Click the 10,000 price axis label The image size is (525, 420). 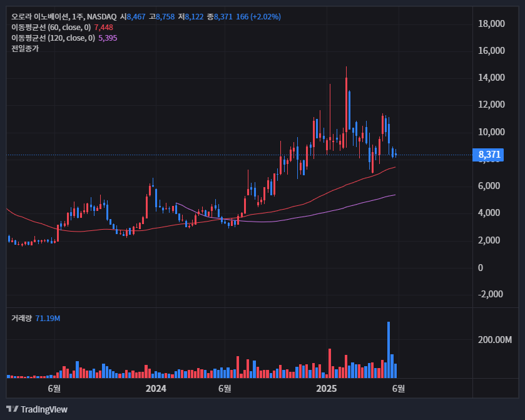pos(491,132)
